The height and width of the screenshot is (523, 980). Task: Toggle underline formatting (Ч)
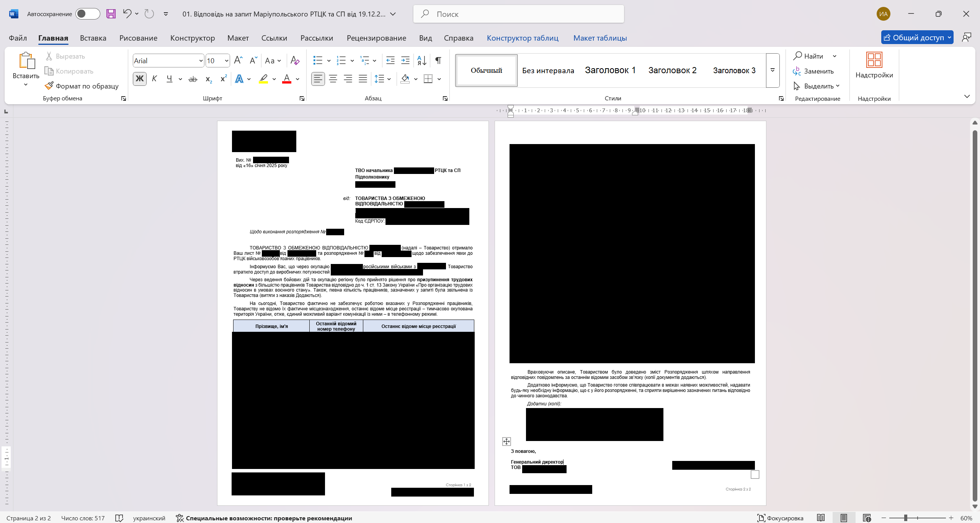(170, 79)
